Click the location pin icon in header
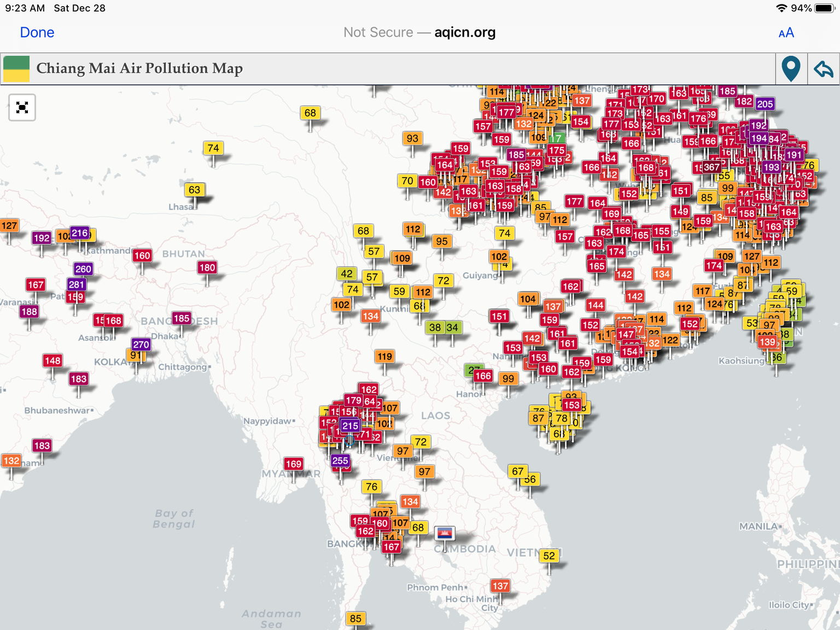The width and height of the screenshot is (840, 630). click(791, 69)
